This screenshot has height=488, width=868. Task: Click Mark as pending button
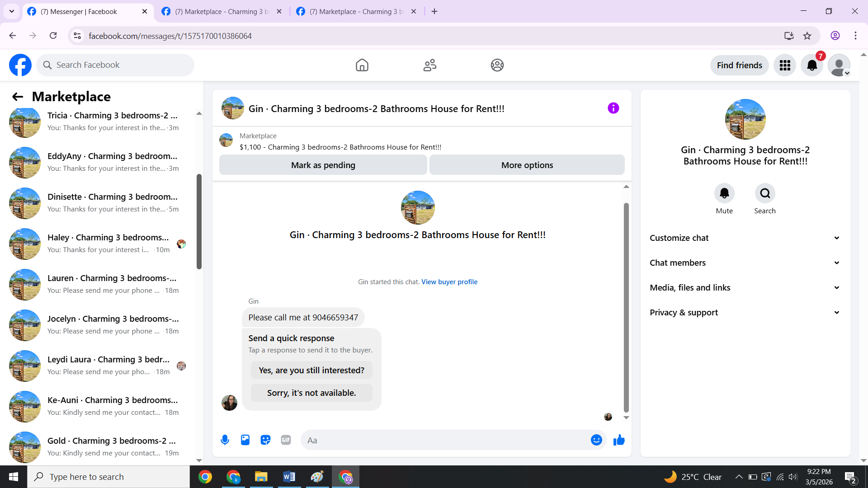(x=323, y=165)
